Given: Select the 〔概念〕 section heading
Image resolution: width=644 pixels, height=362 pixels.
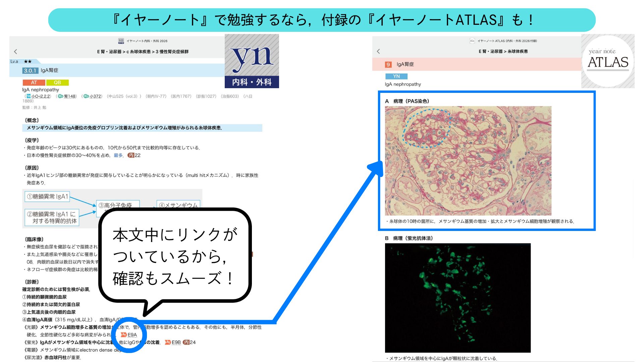Looking at the screenshot, I should click(x=32, y=120).
